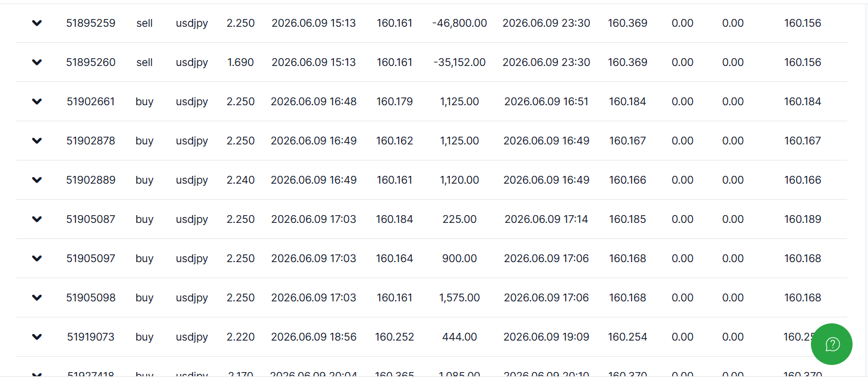This screenshot has width=868, height=381.
Task: Expand the chevron for order 51902878
Action: [x=37, y=141]
